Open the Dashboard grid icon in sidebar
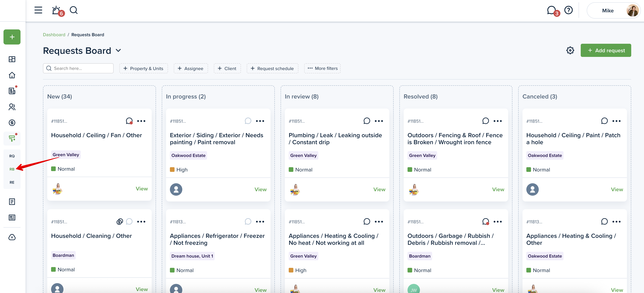The image size is (644, 293). (x=12, y=59)
